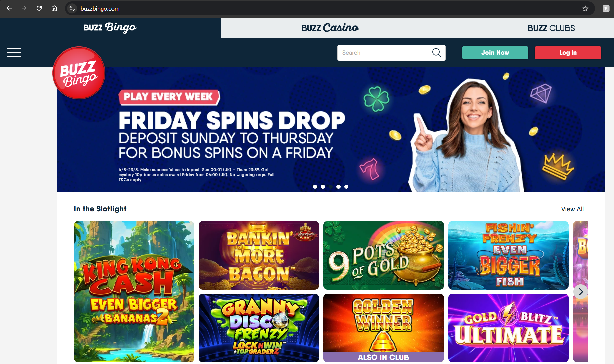Select the last banner carousel dot

[x=346, y=187]
